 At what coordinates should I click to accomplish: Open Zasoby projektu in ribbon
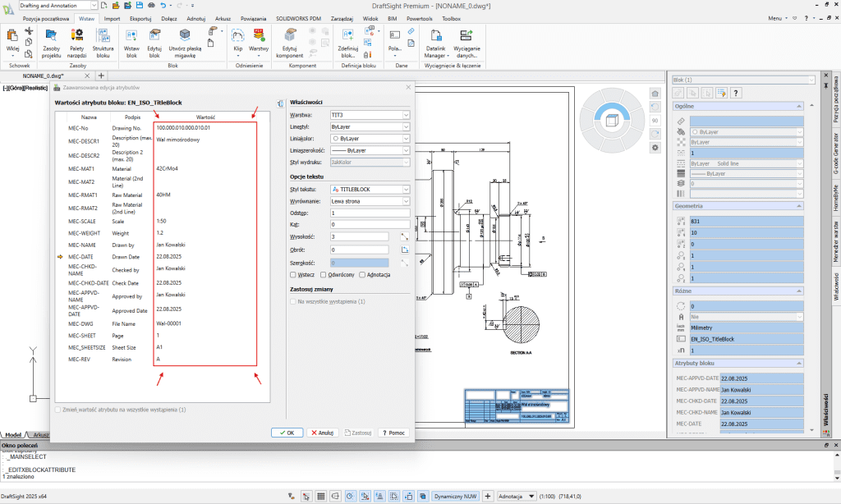point(51,43)
